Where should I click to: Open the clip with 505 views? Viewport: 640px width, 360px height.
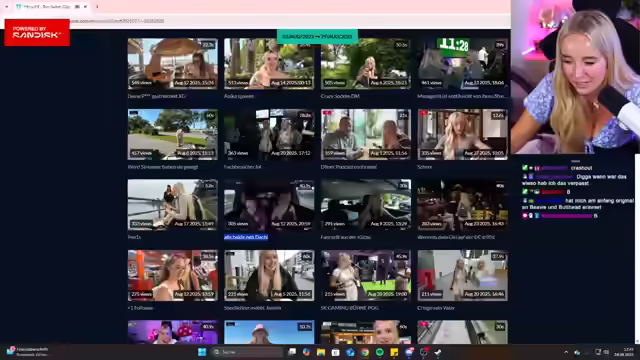click(366, 63)
